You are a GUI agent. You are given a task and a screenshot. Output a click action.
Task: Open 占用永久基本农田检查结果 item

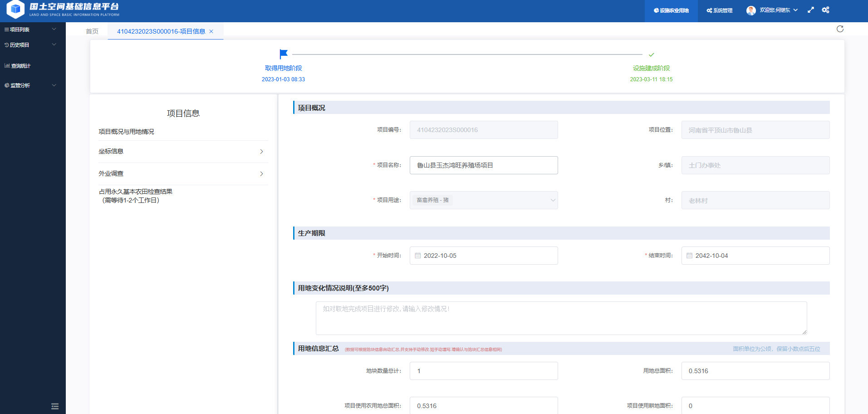coord(136,196)
